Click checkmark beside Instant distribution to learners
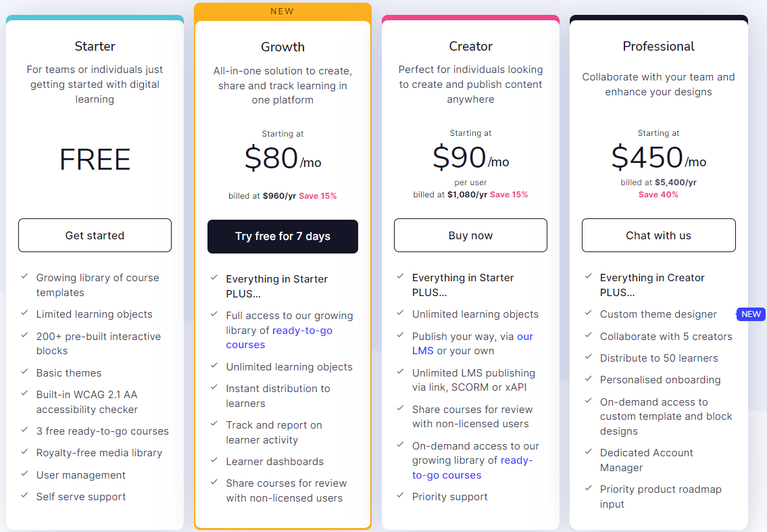 point(213,387)
